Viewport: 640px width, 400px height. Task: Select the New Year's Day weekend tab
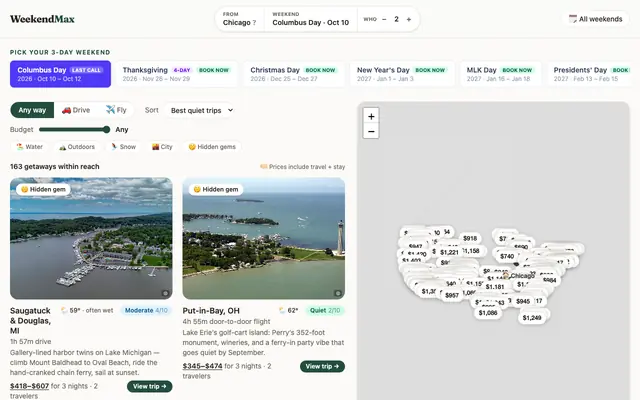402,74
